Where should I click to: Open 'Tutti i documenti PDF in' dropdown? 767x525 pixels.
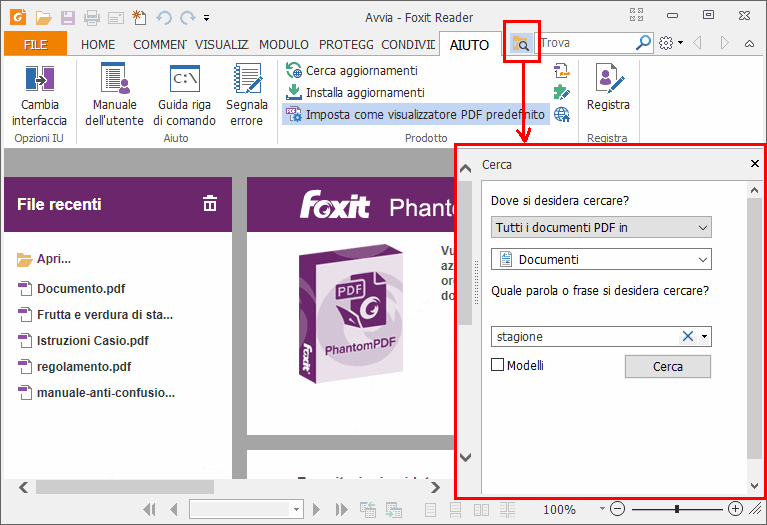tap(601, 228)
